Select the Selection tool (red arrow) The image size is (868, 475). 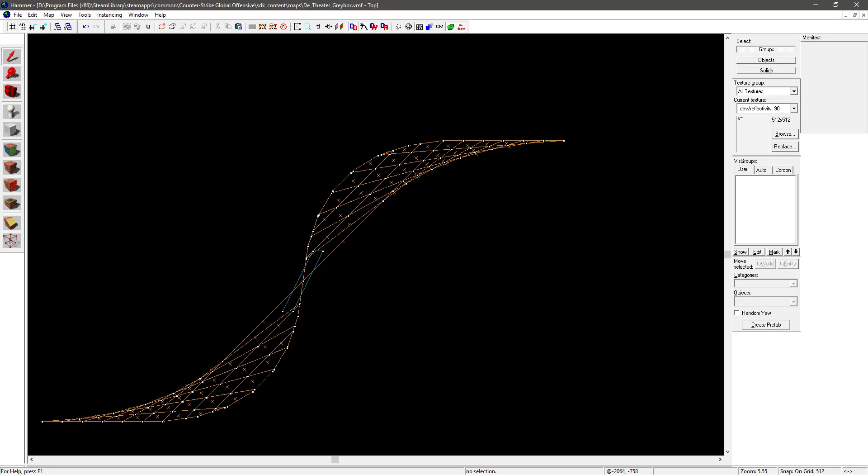(12, 57)
